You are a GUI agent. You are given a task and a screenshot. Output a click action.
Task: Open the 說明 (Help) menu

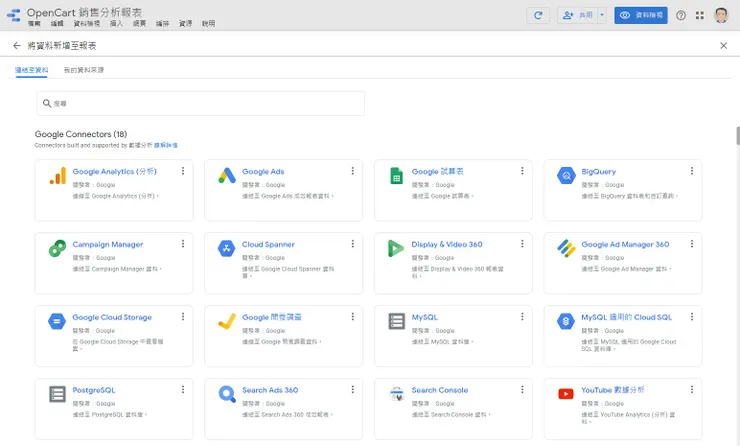tap(209, 24)
